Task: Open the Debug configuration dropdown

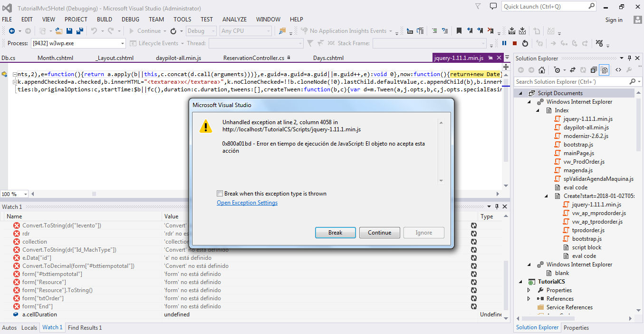Action: (202, 31)
